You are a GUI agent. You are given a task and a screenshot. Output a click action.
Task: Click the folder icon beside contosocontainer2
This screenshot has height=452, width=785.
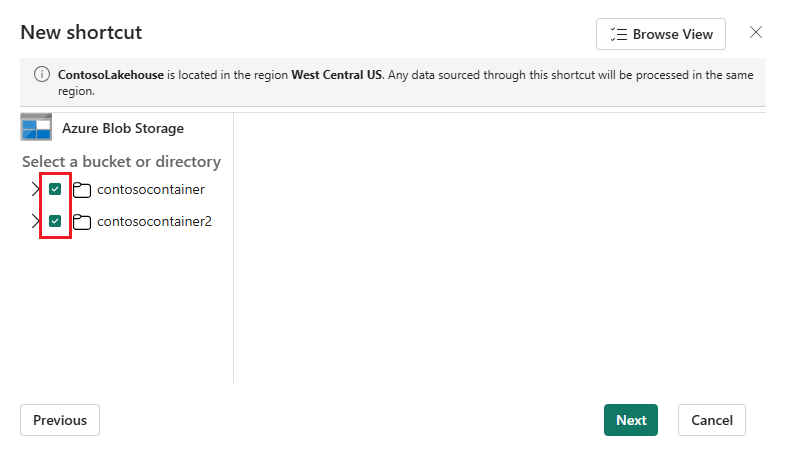[82, 221]
